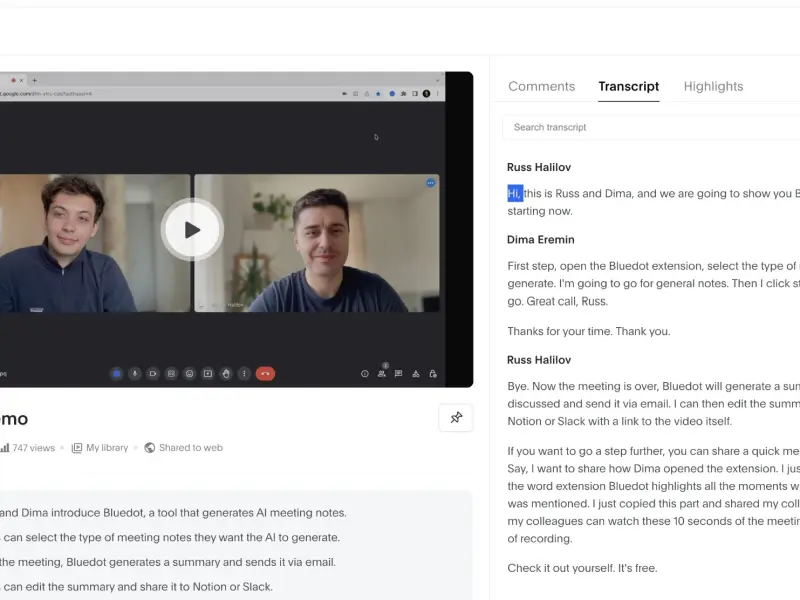This screenshot has width=800, height=600.
Task: Open the chat icon in the call
Action: tap(398, 373)
